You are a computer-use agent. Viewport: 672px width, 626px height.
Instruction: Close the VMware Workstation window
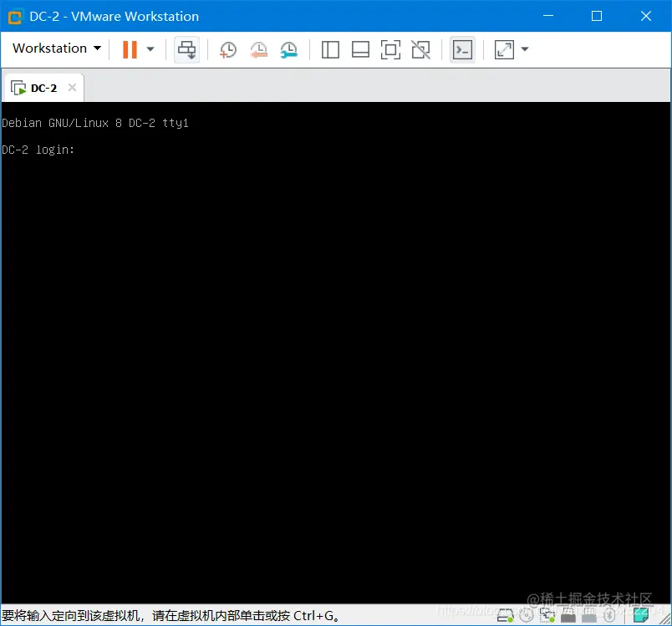[x=646, y=16]
